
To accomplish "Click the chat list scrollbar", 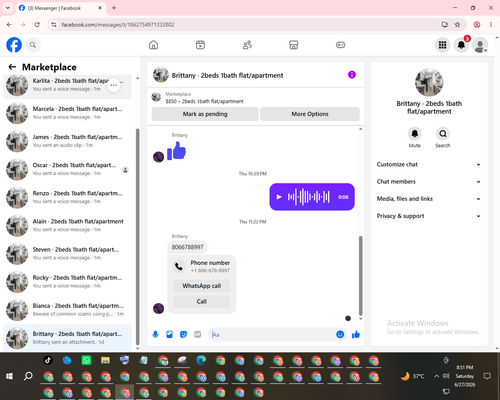I will coord(138,237).
